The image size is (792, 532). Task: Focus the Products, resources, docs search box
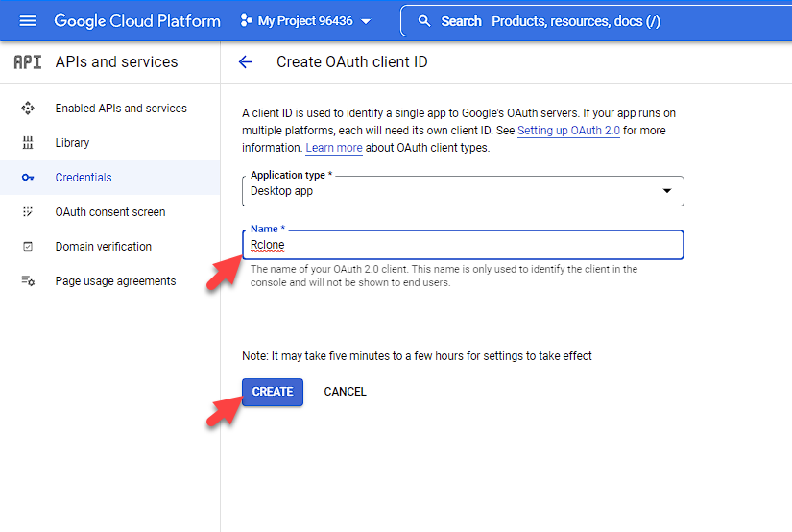(596, 21)
